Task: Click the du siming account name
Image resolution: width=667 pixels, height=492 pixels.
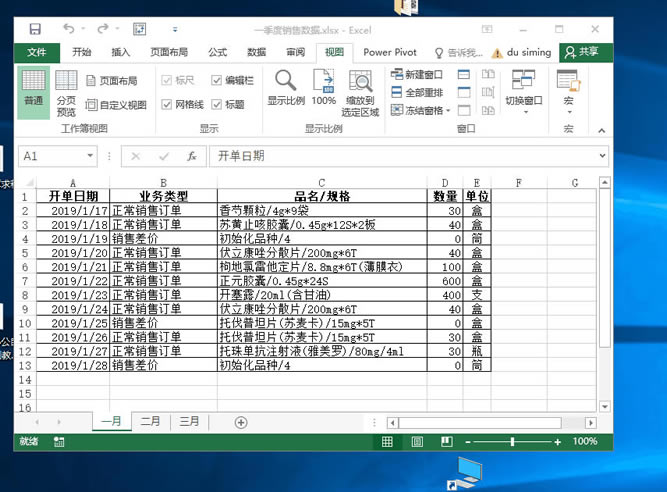Action: (x=529, y=52)
